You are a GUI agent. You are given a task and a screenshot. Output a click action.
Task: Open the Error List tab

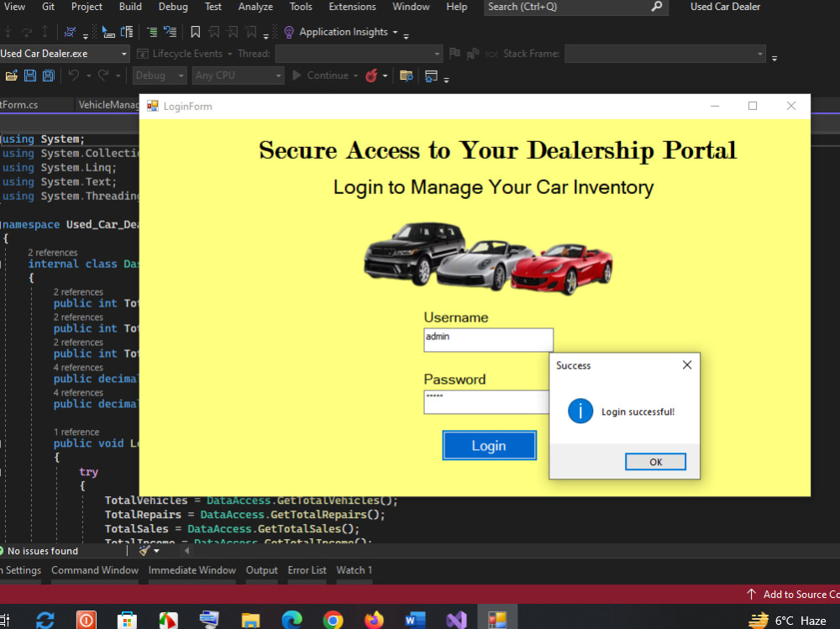pos(307,570)
